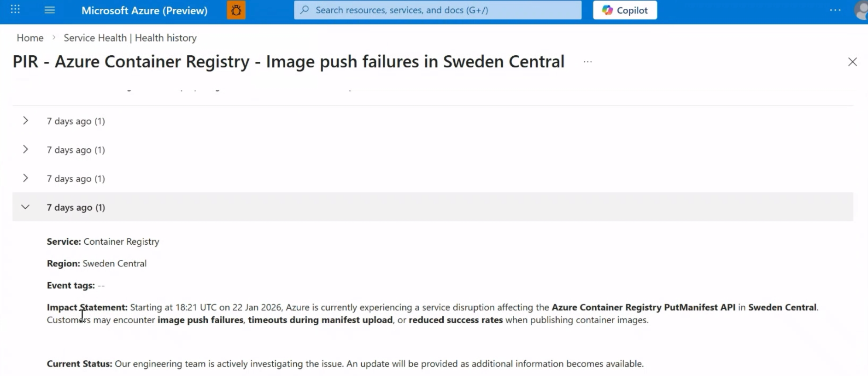The image size is (868, 376).
Task: Open the portal hamburger menu
Action: coord(50,10)
